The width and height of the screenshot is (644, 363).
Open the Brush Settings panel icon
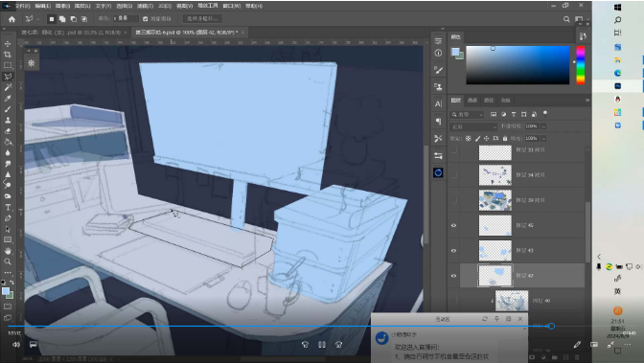[438, 70]
